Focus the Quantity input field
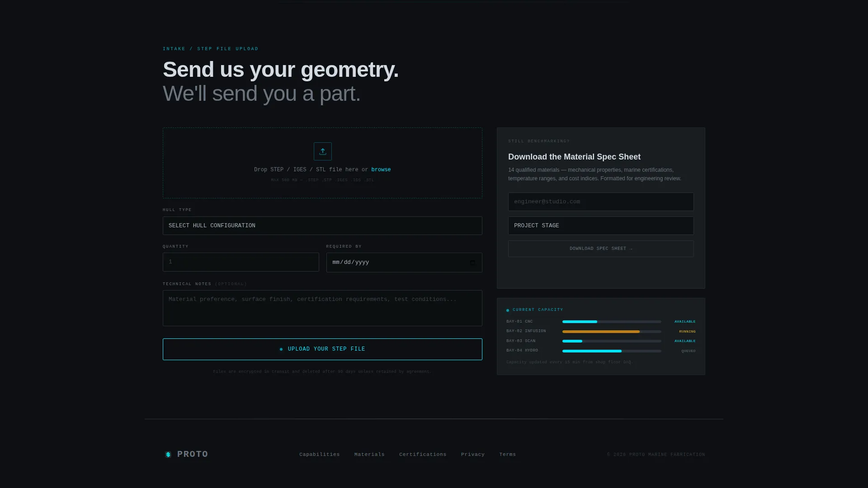The width and height of the screenshot is (868, 488). point(241,262)
